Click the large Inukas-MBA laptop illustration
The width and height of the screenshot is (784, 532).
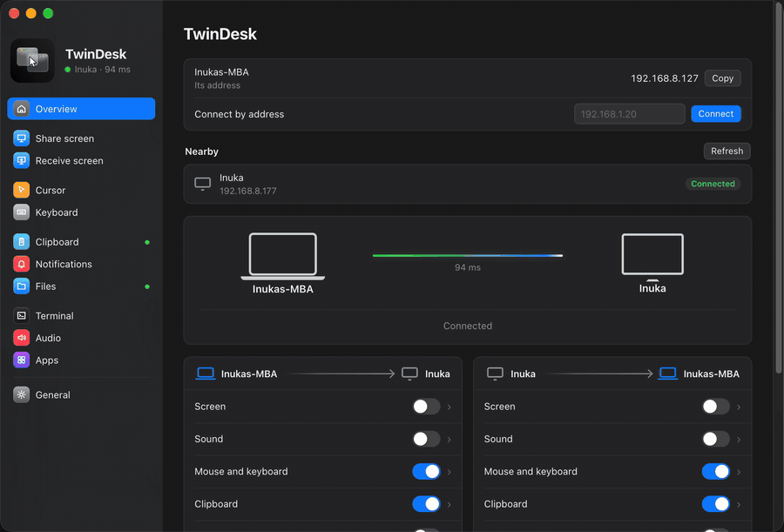(x=283, y=256)
